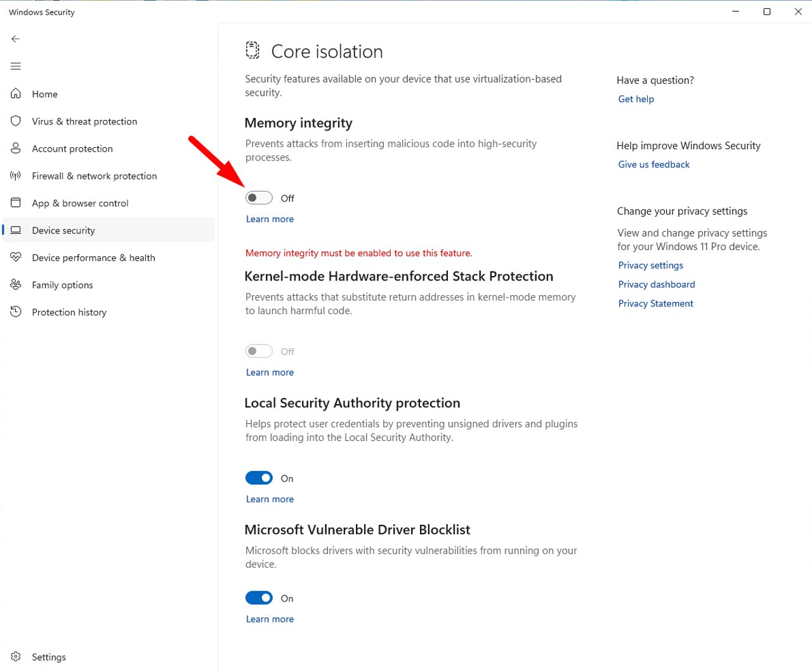812x672 pixels.
Task: Click Learn more under Memory integrity
Action: (x=270, y=219)
